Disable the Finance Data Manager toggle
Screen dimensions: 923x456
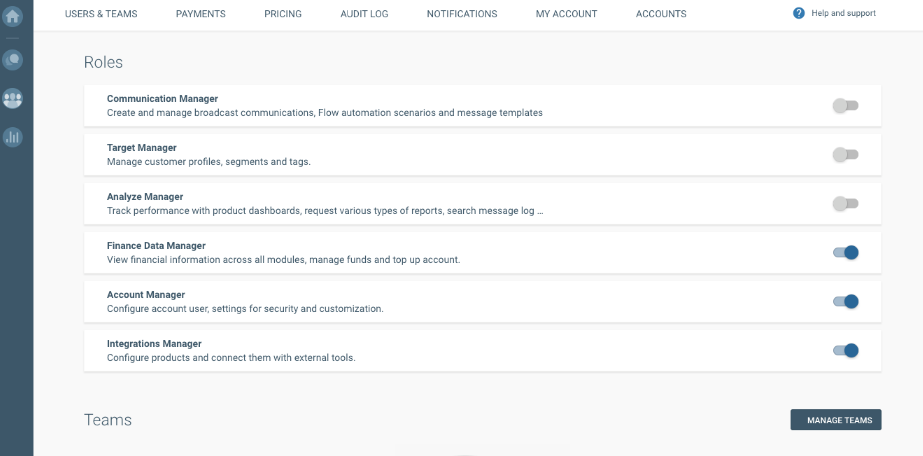845,252
